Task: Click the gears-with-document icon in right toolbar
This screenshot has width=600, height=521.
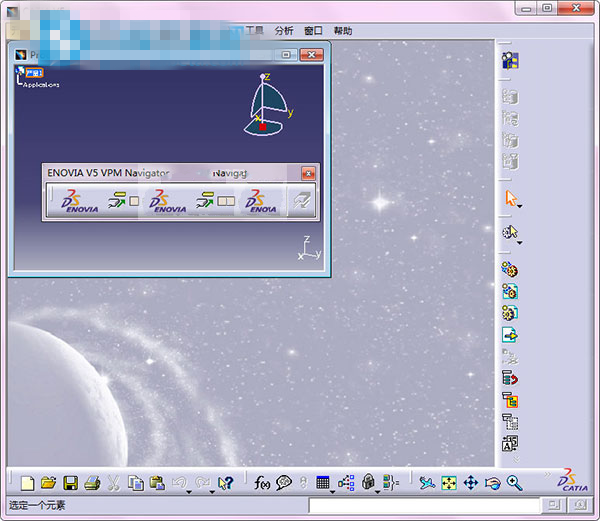Action: [x=510, y=291]
